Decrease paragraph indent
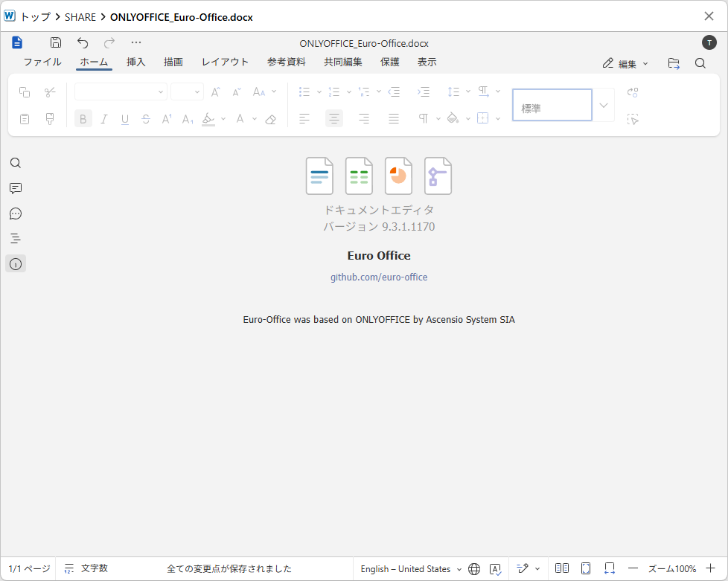The height and width of the screenshot is (581, 728). (394, 92)
